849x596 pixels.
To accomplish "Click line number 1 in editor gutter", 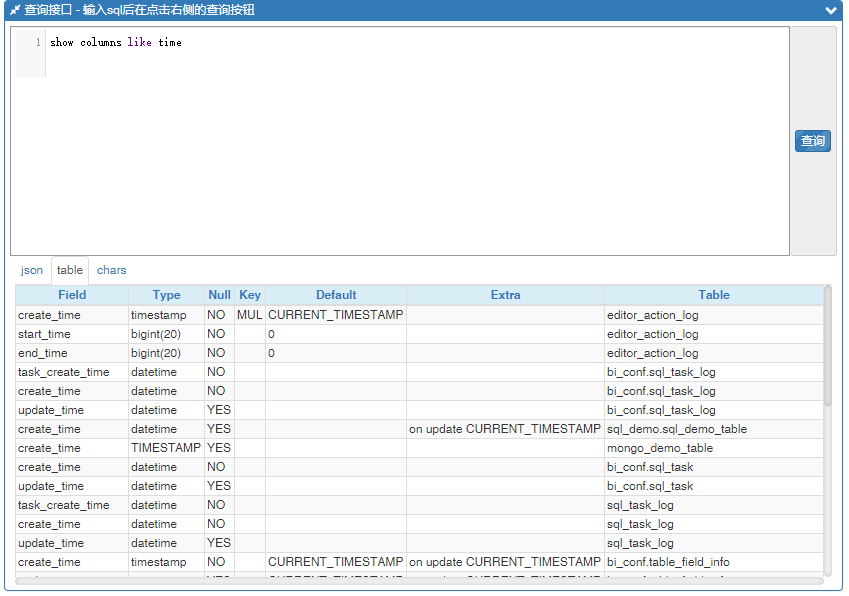I will (37, 43).
